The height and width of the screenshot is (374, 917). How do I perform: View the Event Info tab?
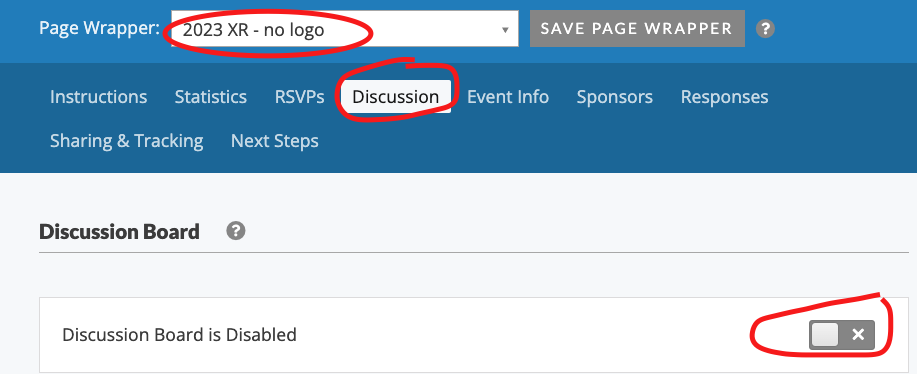[508, 96]
